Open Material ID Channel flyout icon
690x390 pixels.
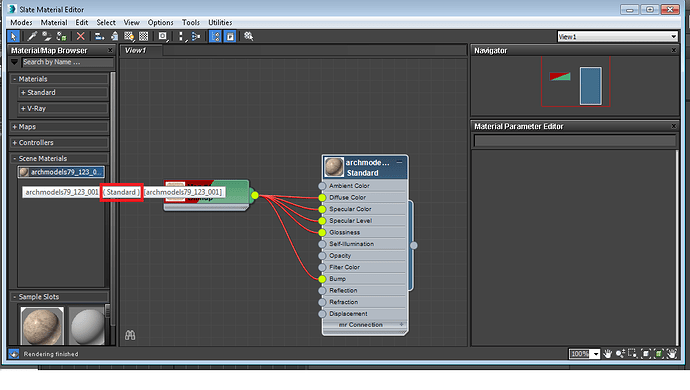point(163,37)
